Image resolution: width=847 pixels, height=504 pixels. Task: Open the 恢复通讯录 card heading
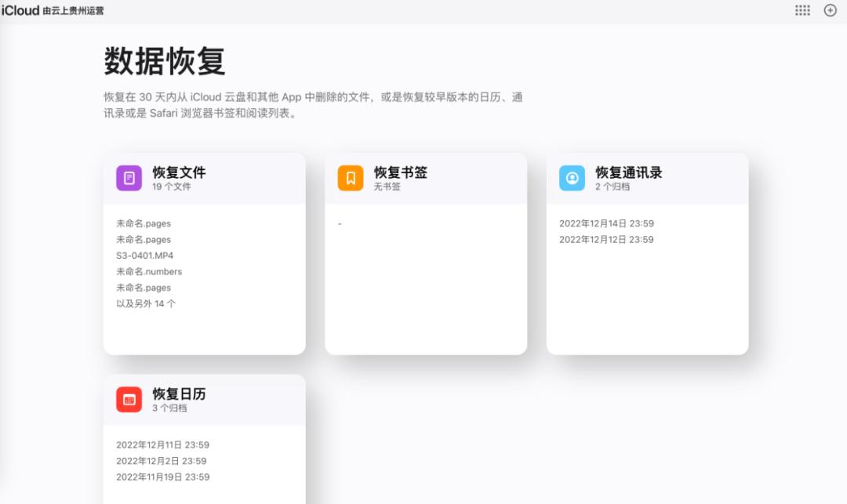pyautogui.click(x=629, y=172)
